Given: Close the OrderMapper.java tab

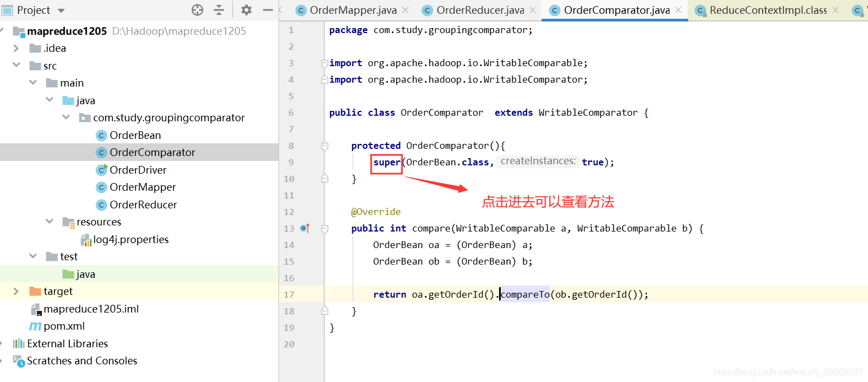Looking at the screenshot, I should pos(405,10).
